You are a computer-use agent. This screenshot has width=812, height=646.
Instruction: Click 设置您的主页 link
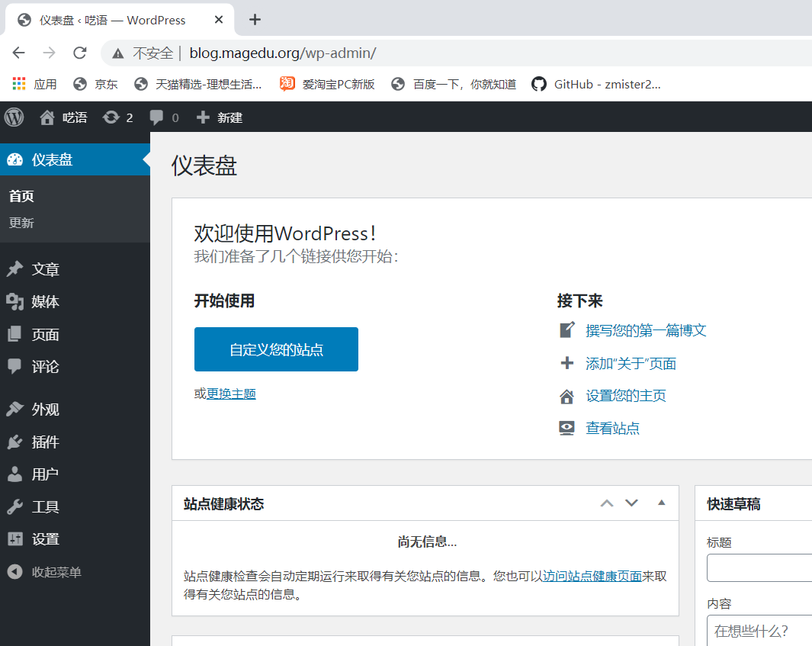[x=625, y=396]
